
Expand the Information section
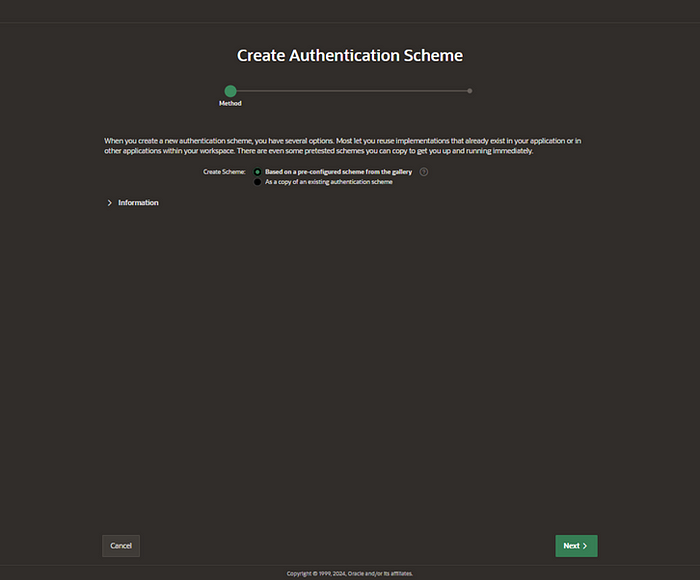click(x=109, y=203)
